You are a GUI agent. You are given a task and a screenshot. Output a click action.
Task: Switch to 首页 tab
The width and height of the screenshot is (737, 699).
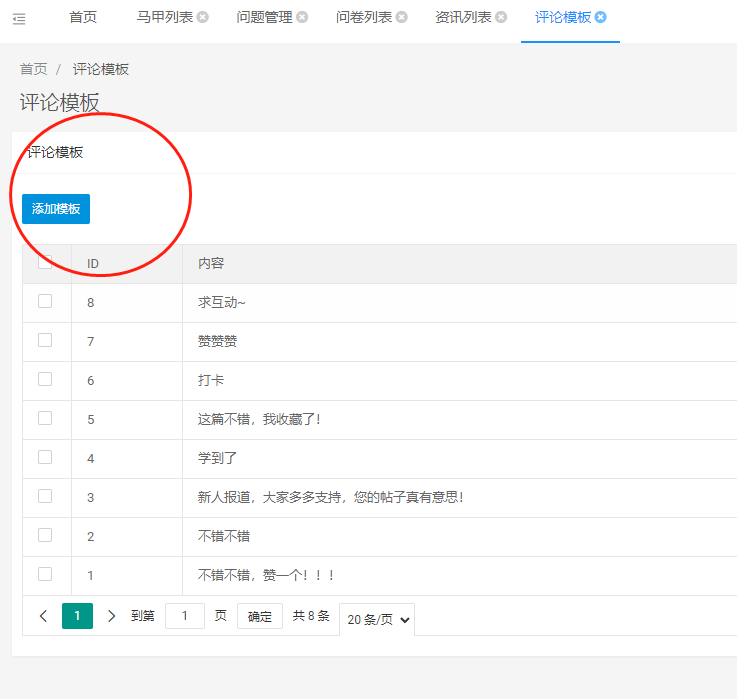pos(83,17)
